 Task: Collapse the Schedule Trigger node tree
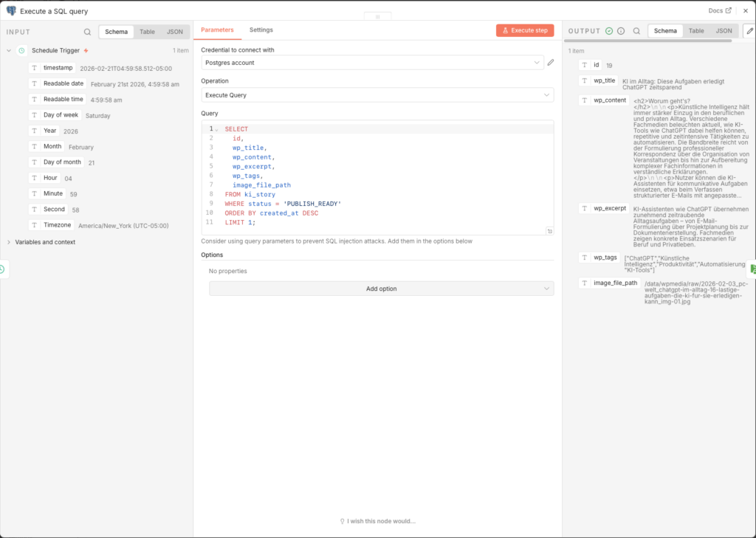click(9, 51)
